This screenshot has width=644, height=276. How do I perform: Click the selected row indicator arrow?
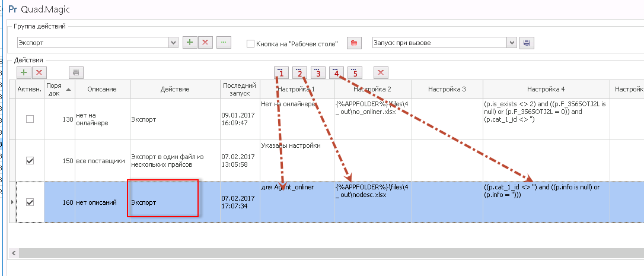click(x=11, y=202)
